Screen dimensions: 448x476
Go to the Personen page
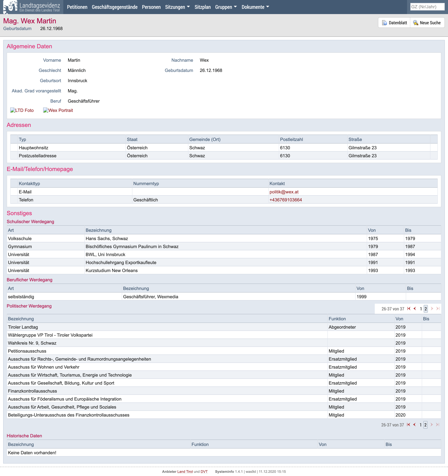pos(151,7)
